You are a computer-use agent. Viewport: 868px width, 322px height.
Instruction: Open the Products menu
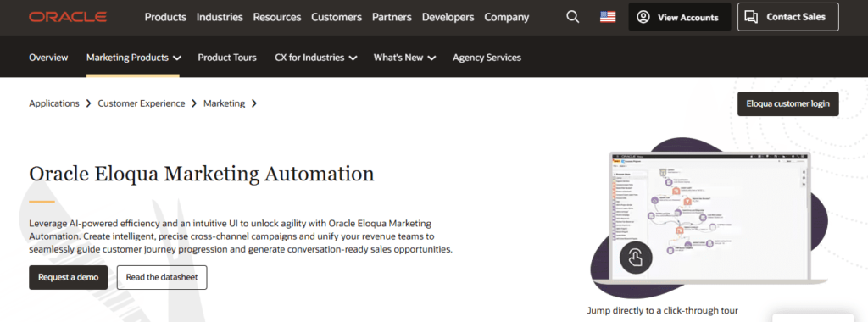[165, 17]
